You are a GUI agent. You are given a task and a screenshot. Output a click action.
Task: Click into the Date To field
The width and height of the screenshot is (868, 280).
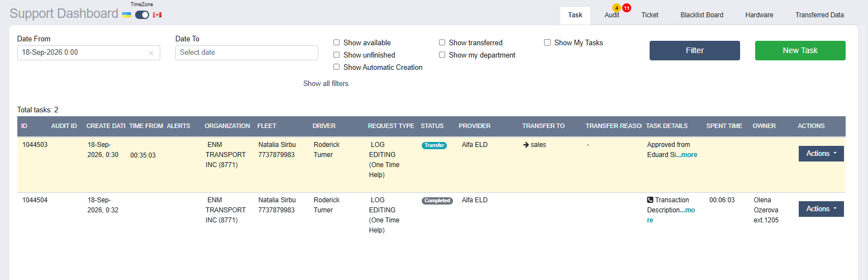[247, 53]
